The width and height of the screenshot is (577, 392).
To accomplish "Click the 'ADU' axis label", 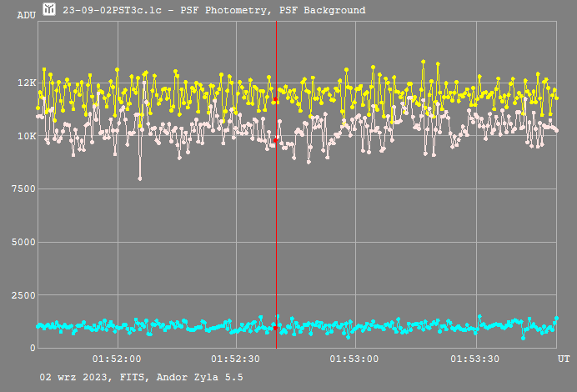I will [26, 16].
